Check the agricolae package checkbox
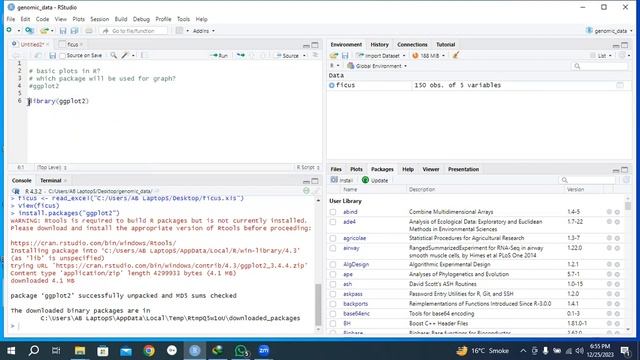 [333, 238]
